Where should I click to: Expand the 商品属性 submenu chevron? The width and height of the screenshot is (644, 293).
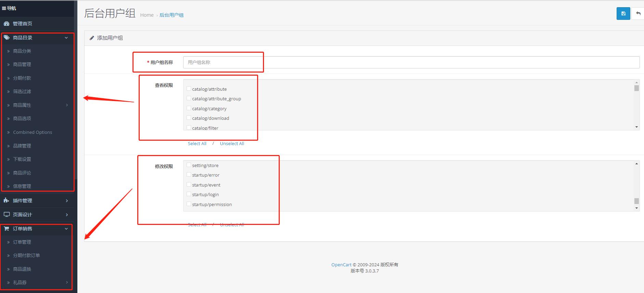[x=67, y=105]
